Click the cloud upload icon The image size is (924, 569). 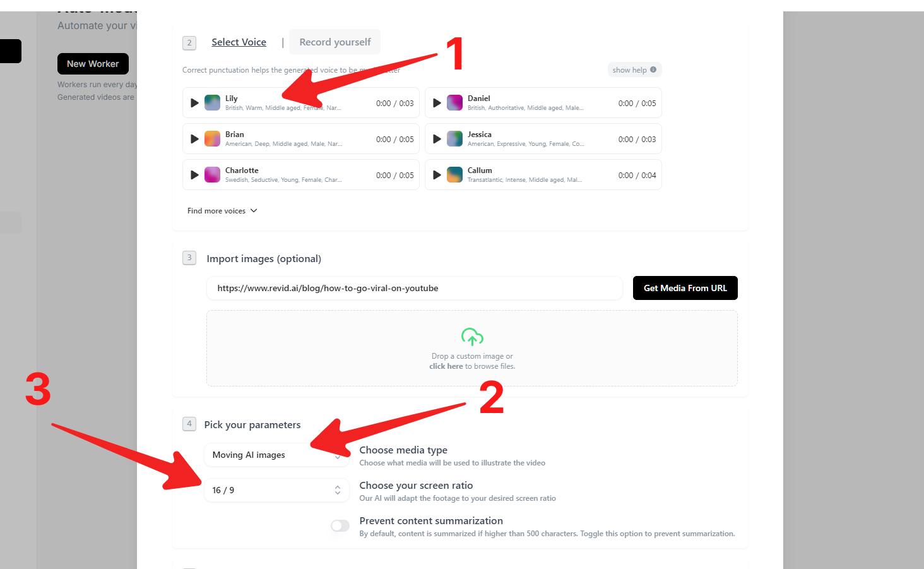[472, 337]
